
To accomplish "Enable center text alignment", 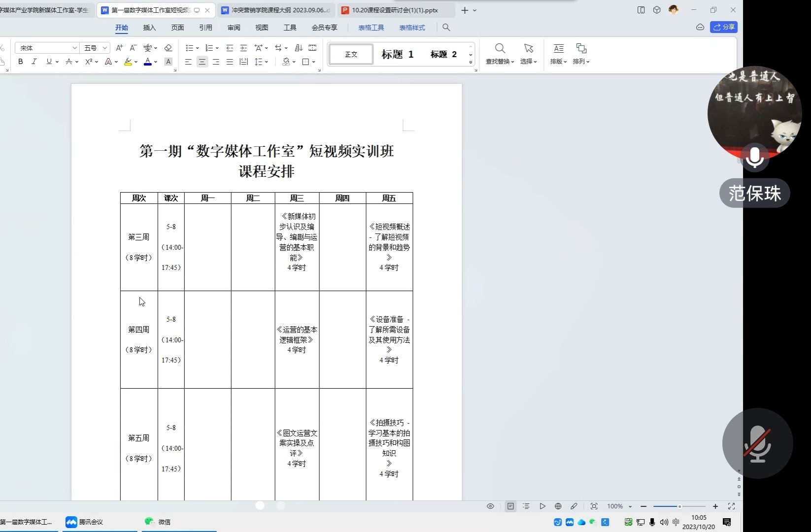I will tap(202, 62).
